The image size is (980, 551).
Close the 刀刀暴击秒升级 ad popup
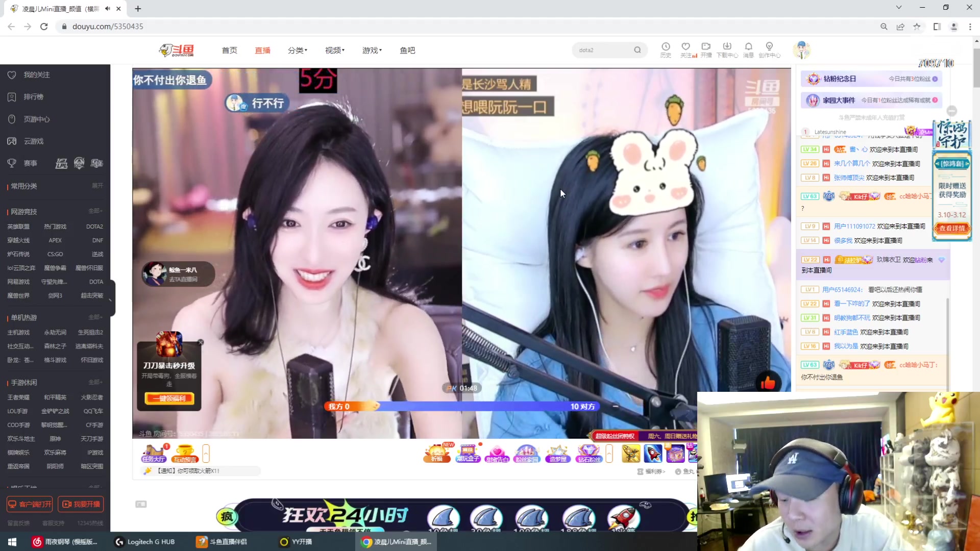click(x=201, y=342)
